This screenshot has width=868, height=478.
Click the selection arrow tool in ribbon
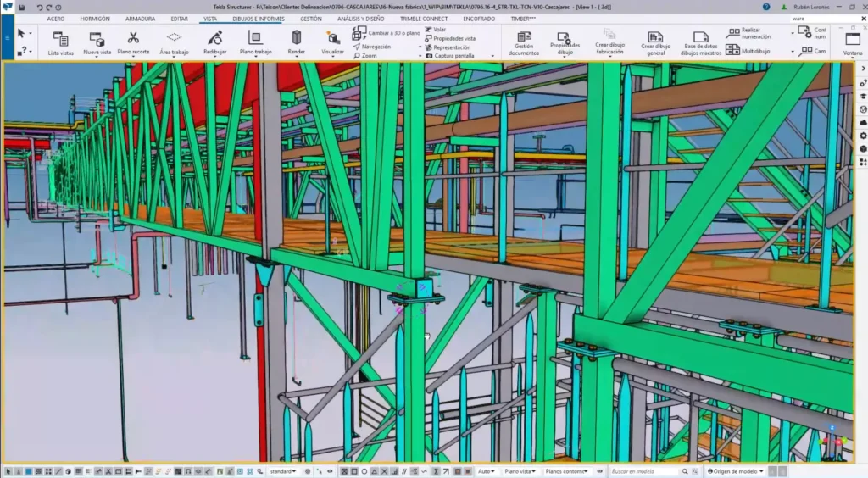click(21, 34)
